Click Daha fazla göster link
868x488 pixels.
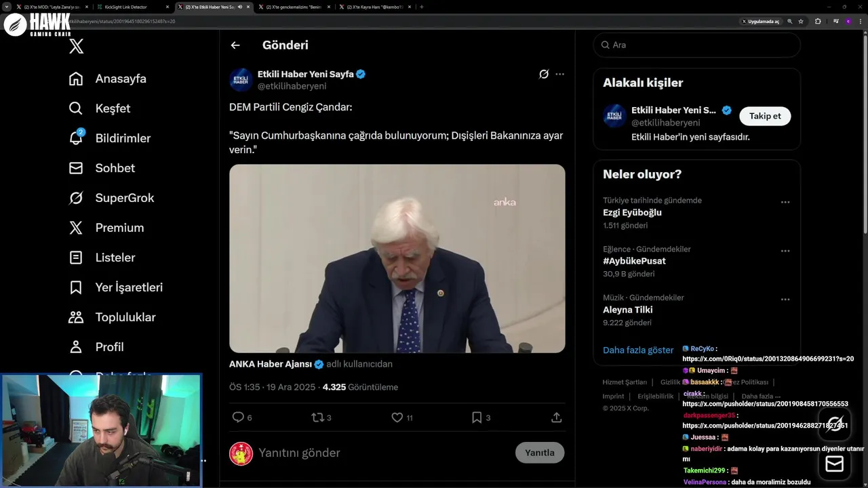[x=638, y=350]
